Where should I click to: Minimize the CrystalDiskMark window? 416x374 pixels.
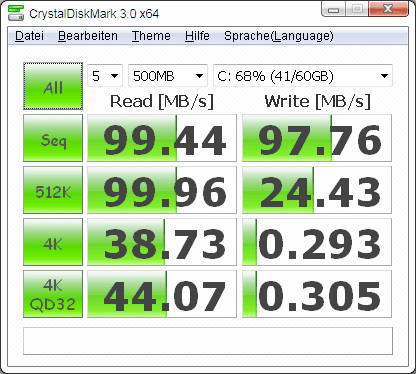(x=334, y=9)
